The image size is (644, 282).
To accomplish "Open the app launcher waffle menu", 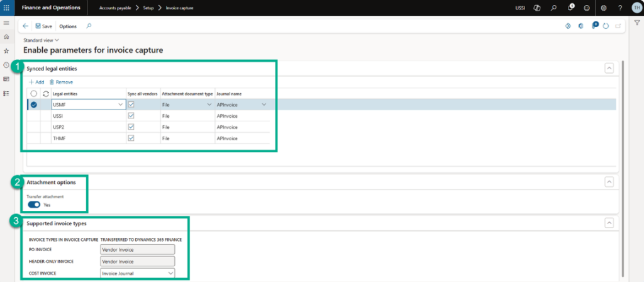I will 6,8.
